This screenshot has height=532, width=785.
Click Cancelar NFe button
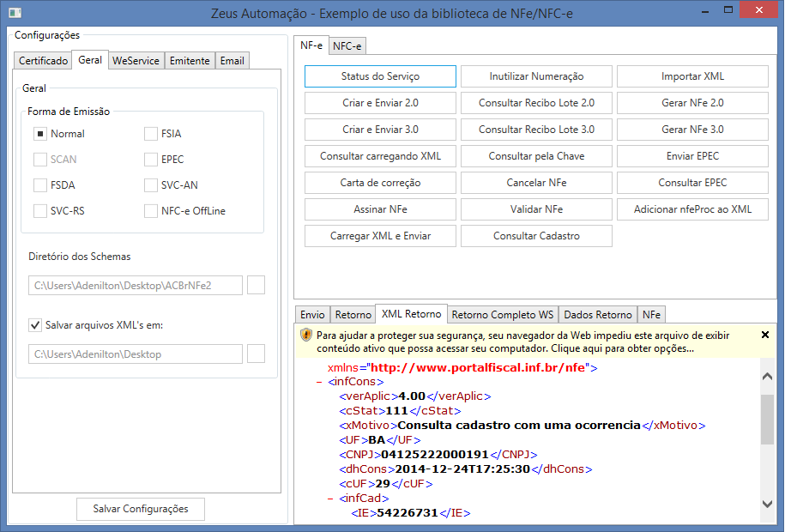click(x=537, y=183)
